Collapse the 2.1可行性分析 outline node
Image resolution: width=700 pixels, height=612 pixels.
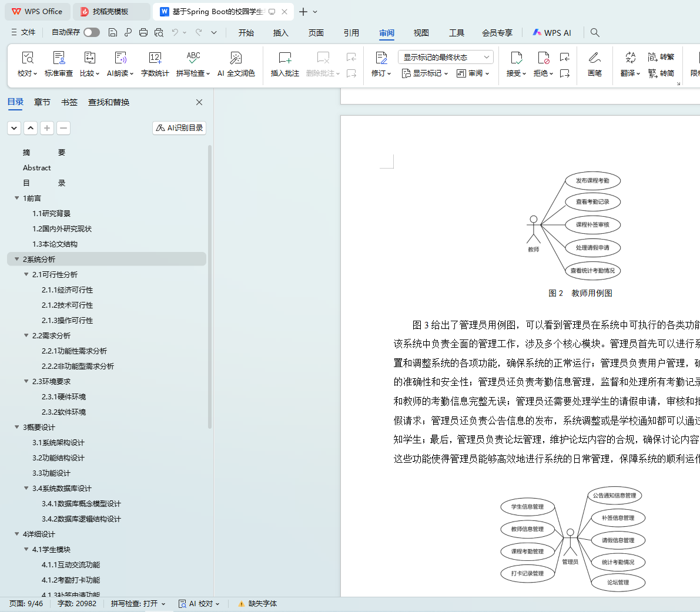click(26, 274)
